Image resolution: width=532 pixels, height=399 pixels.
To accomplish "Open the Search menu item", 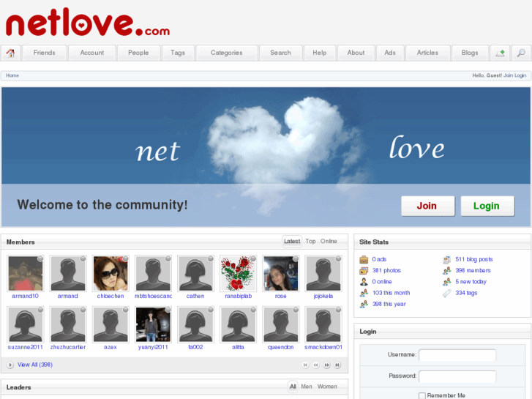I will tap(280, 53).
